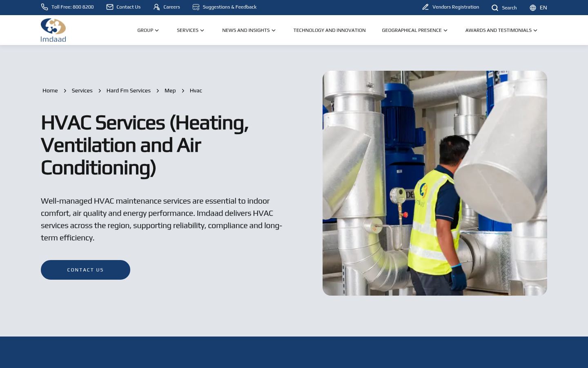This screenshot has width=588, height=368.
Task: Open the Mep breadcrumb
Action: pos(170,90)
